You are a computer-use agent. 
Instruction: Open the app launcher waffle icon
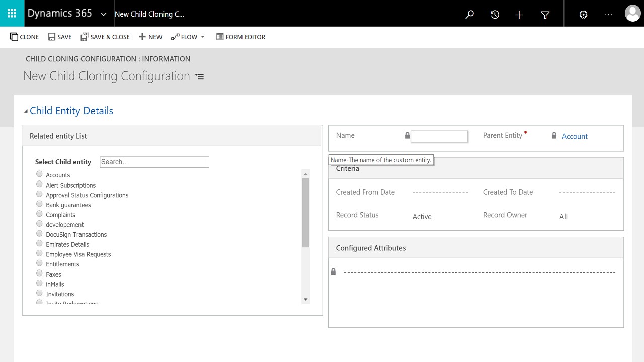coord(12,14)
